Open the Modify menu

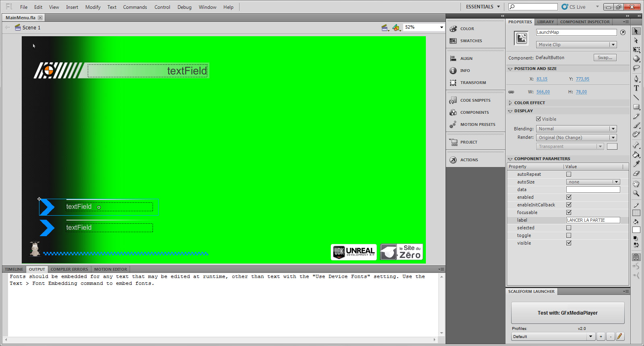point(93,7)
